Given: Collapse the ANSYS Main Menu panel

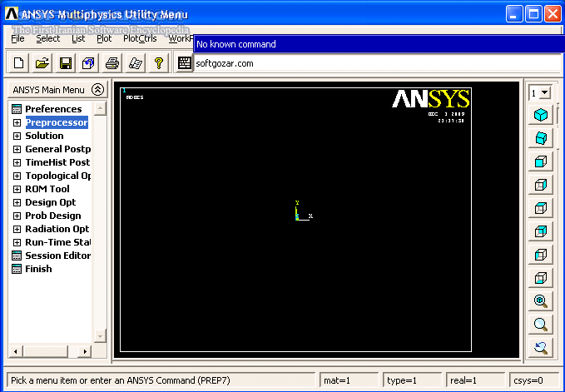Looking at the screenshot, I should pyautogui.click(x=97, y=90).
